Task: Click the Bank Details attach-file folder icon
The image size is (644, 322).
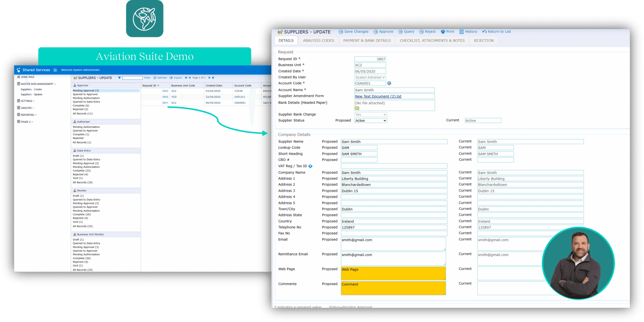Action: (357, 108)
